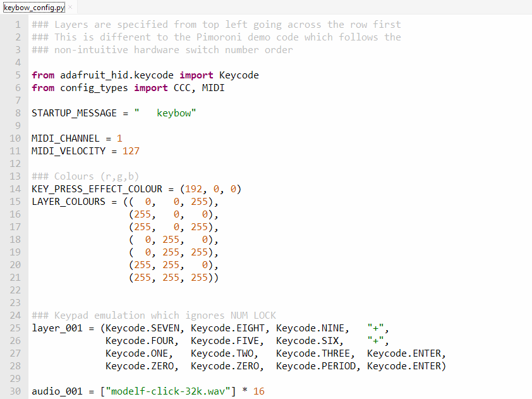The width and height of the screenshot is (532, 399).
Task: Click 'Keycode.FOUR' on line 26
Action: [x=140, y=341]
